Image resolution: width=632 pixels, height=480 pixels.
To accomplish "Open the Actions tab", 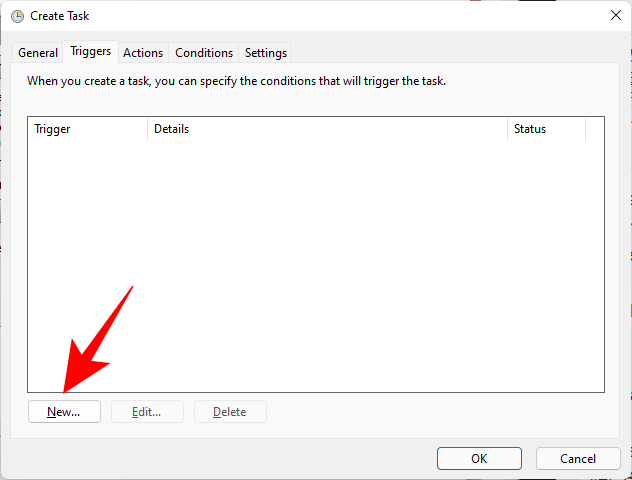I will point(143,53).
